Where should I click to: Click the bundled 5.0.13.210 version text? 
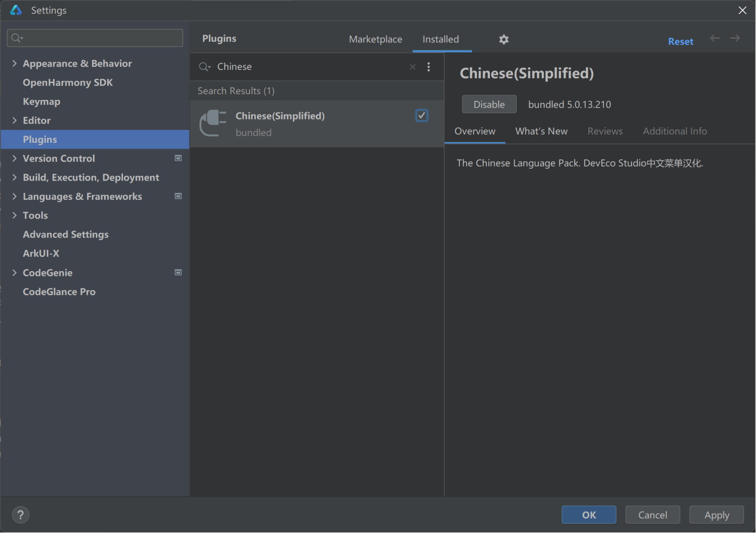pos(570,105)
